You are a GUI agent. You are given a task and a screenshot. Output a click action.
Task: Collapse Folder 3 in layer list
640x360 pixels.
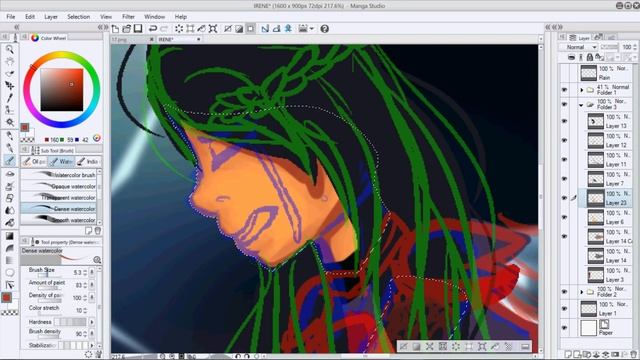pyautogui.click(x=582, y=105)
